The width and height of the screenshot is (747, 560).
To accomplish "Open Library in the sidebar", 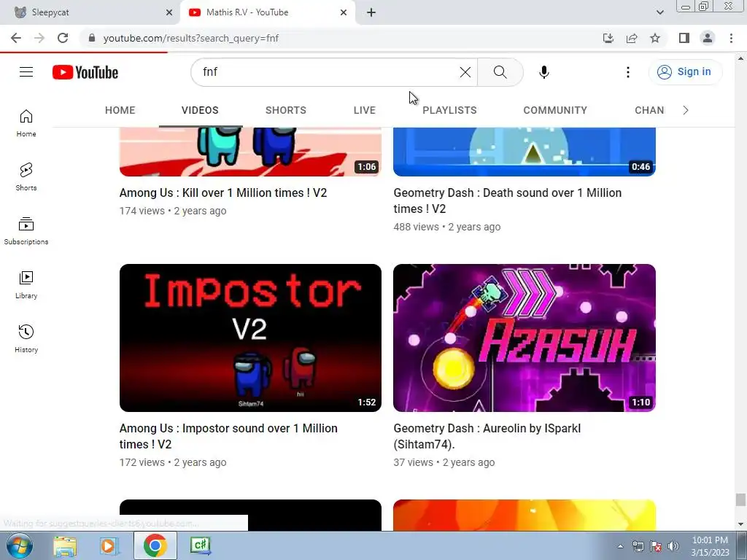I will tap(26, 285).
